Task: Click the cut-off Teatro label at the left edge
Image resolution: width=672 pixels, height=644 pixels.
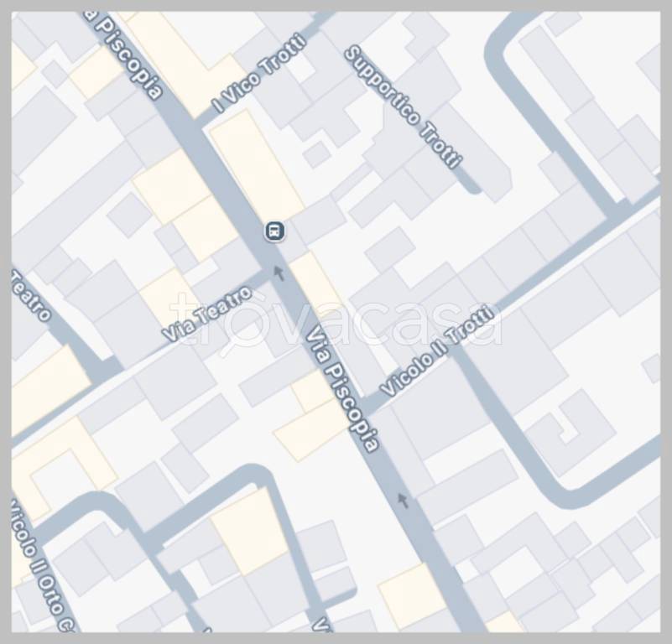Action: tap(30, 295)
